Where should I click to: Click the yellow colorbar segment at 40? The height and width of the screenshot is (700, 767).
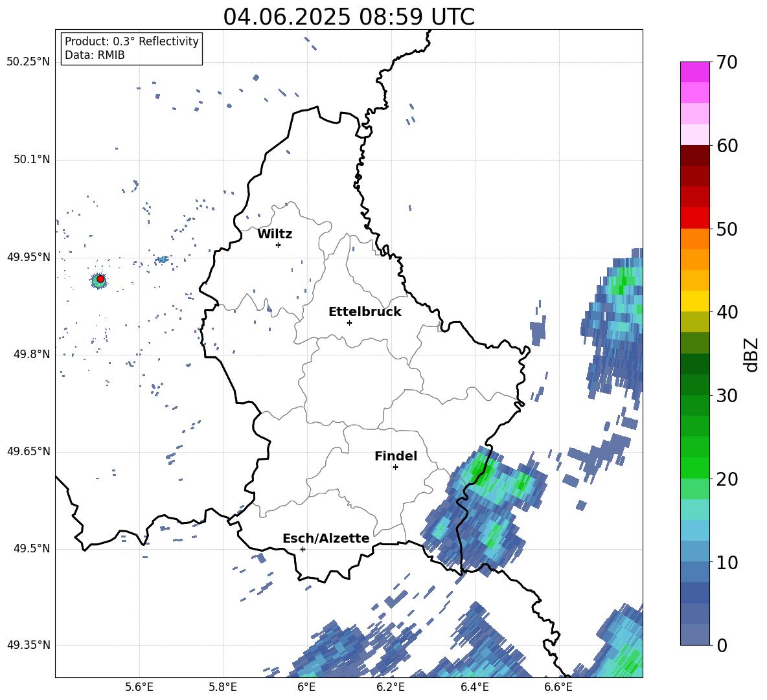point(694,301)
